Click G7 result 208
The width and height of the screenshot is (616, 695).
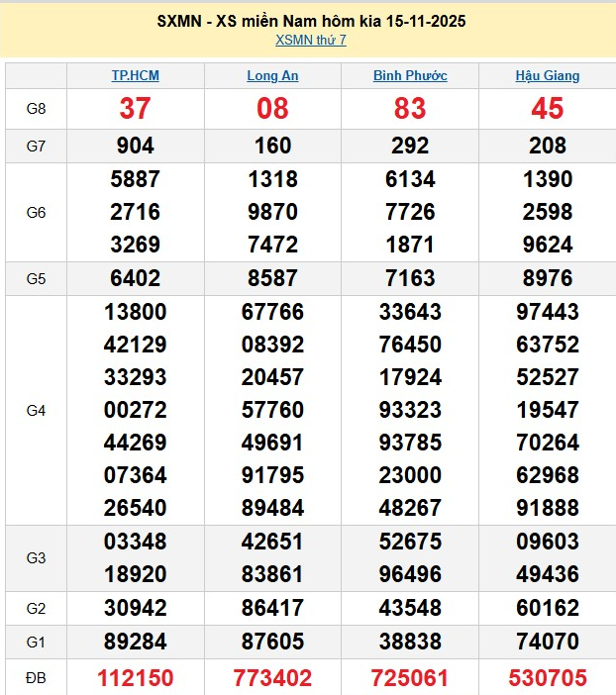(x=548, y=146)
